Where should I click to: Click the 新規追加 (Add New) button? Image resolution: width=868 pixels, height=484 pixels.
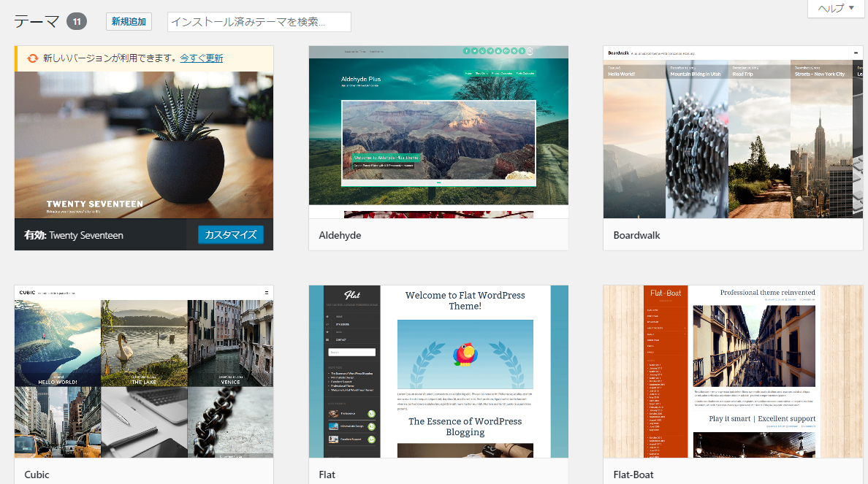click(x=129, y=22)
